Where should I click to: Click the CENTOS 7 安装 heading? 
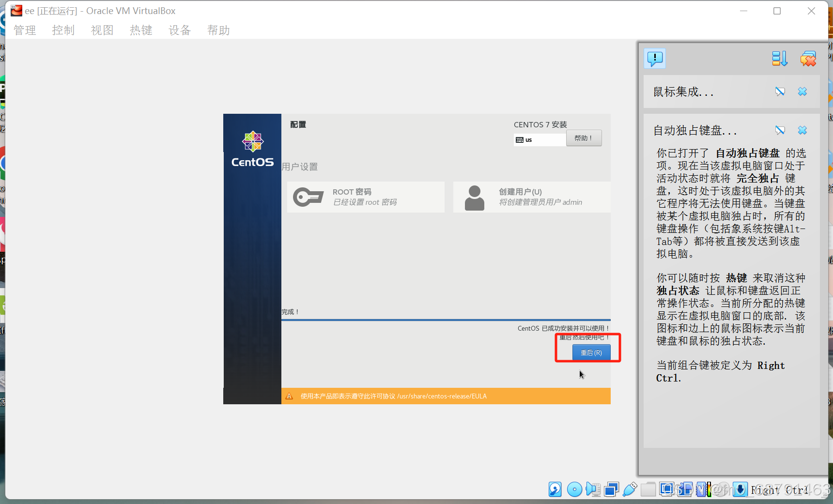click(540, 124)
